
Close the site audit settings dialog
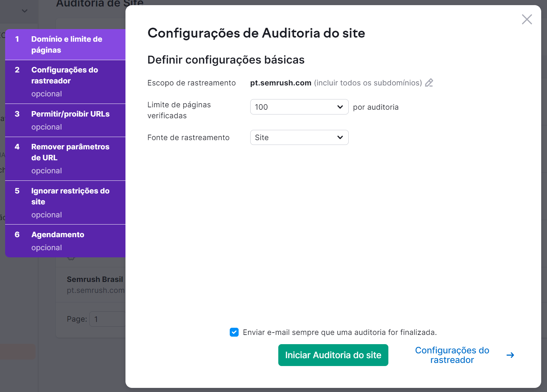527,19
